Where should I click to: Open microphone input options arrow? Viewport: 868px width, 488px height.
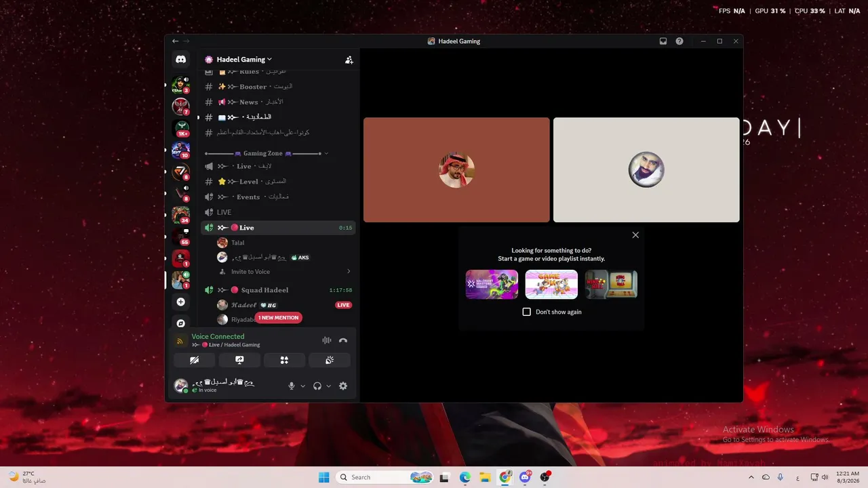tap(302, 386)
